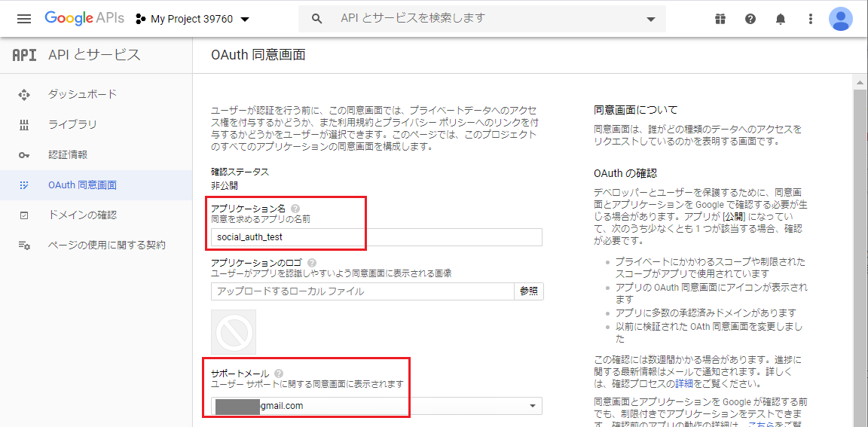Click help icon next to サポートメール

point(279,374)
